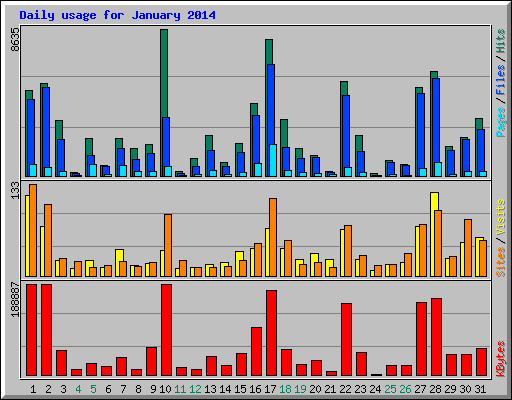Click day 12 green weekend label
Viewport: 512px width, 400px height.
[195, 389]
